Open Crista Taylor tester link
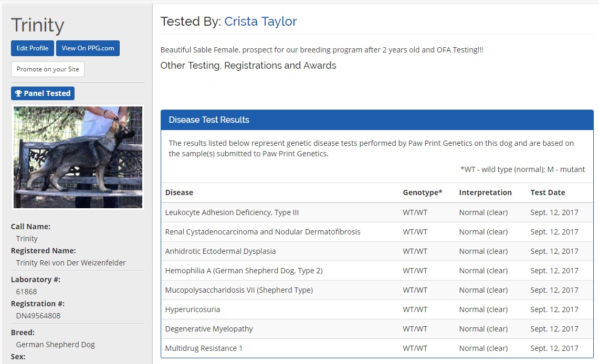Screen dimensions: 599x364 point(260,22)
